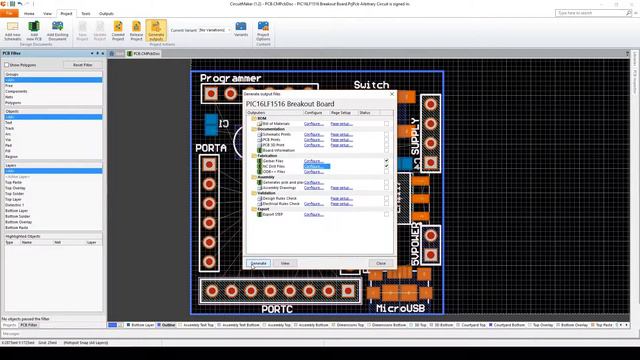Click Add new PCB icon
This screenshot has width=640, height=360.
(x=34, y=27)
